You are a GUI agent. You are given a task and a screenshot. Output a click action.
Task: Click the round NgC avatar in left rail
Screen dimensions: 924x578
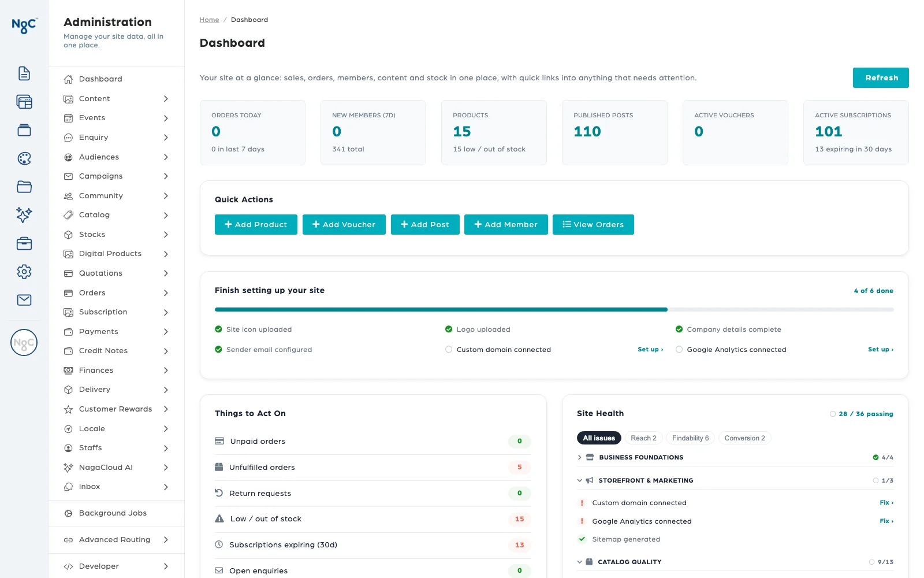coord(24,343)
